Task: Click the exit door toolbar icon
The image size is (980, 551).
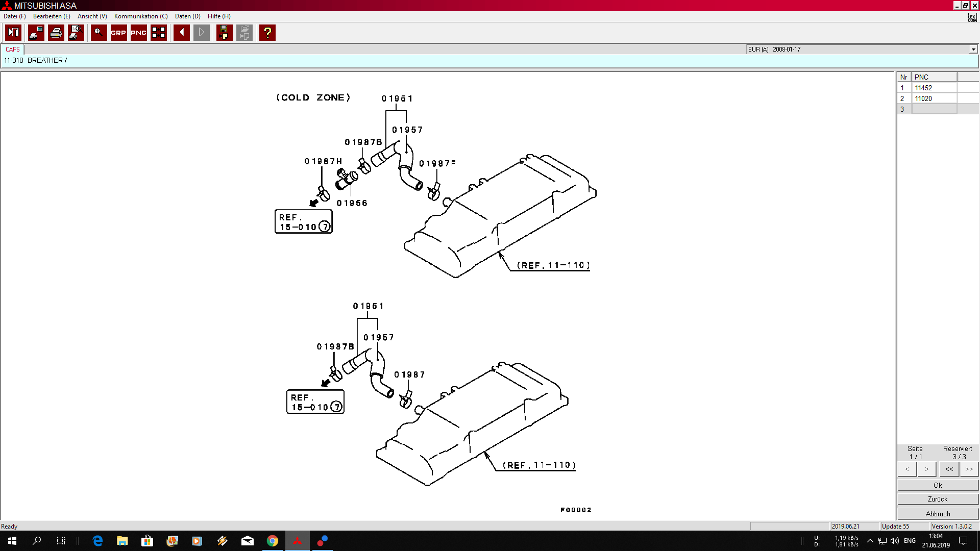Action: click(x=13, y=33)
